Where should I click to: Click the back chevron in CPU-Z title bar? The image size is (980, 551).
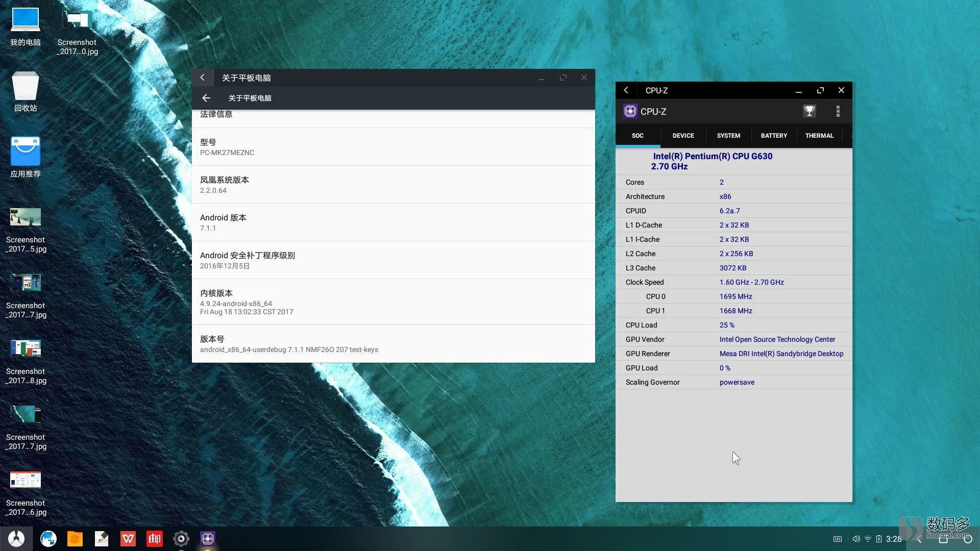(x=626, y=90)
